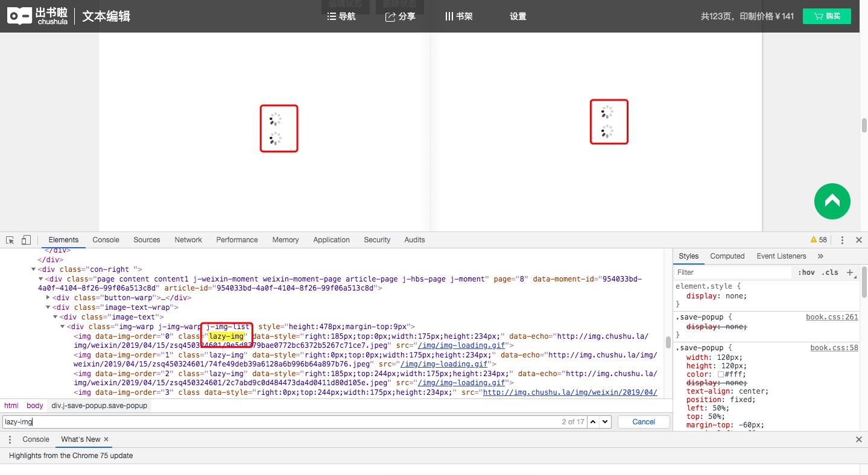Screen dimensions: 868x475
Task: Open the 导航 navigation menu
Action: pos(341,16)
